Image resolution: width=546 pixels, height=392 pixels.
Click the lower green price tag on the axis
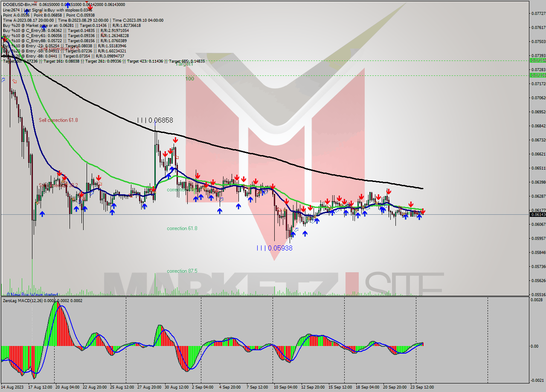[x=537, y=75]
